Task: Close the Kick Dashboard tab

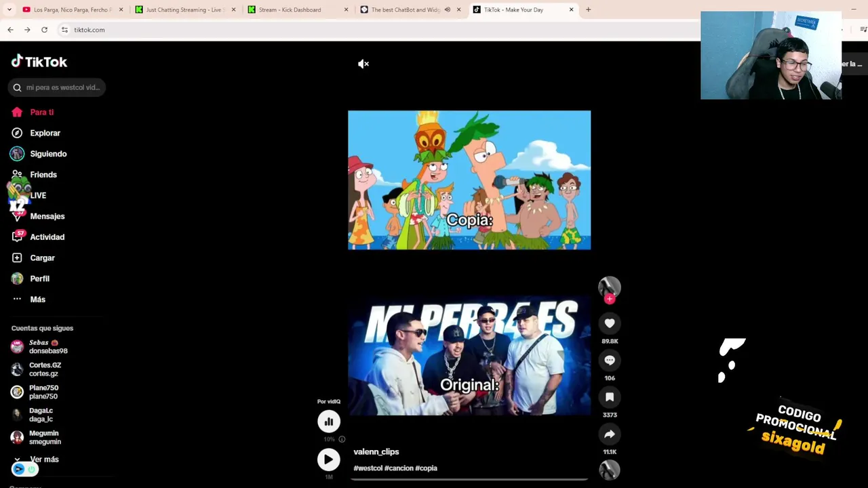Action: tap(346, 9)
